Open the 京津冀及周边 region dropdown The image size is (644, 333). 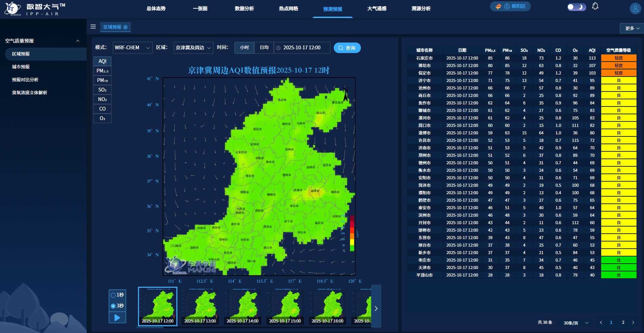(x=193, y=48)
